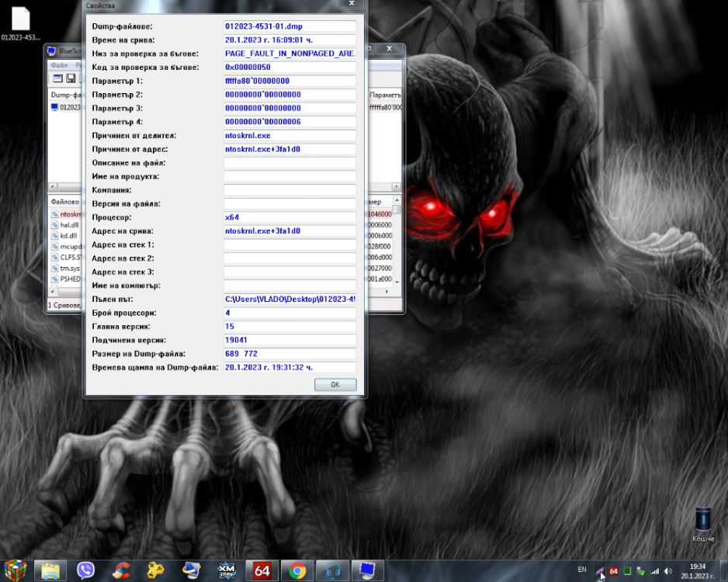Select hal.dll in the drivers list
728x582 pixels.
pos(69,224)
